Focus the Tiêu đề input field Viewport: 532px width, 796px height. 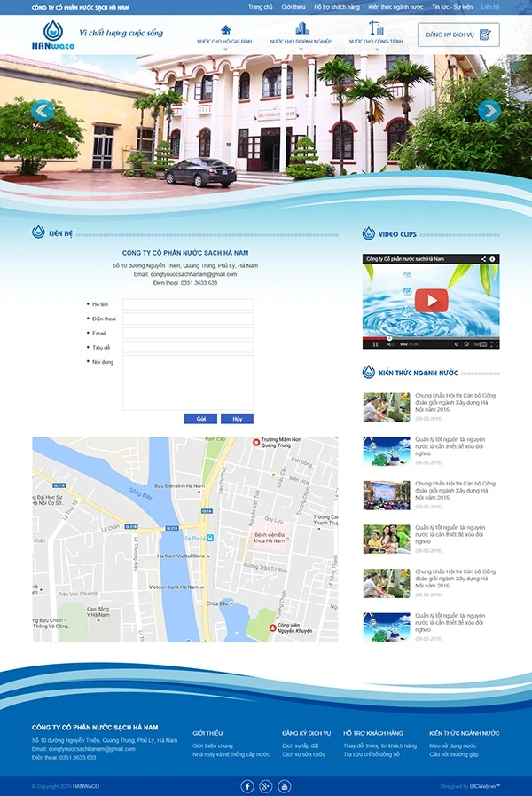[188, 347]
